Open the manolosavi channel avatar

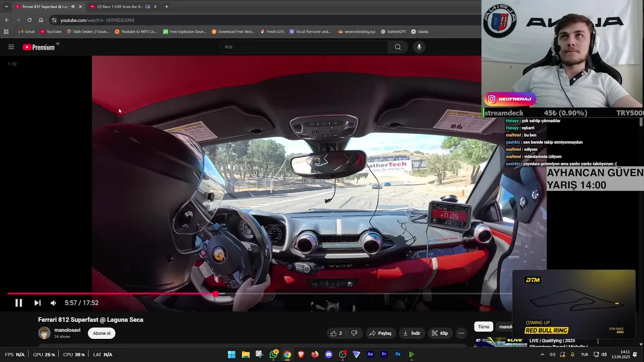[45, 333]
